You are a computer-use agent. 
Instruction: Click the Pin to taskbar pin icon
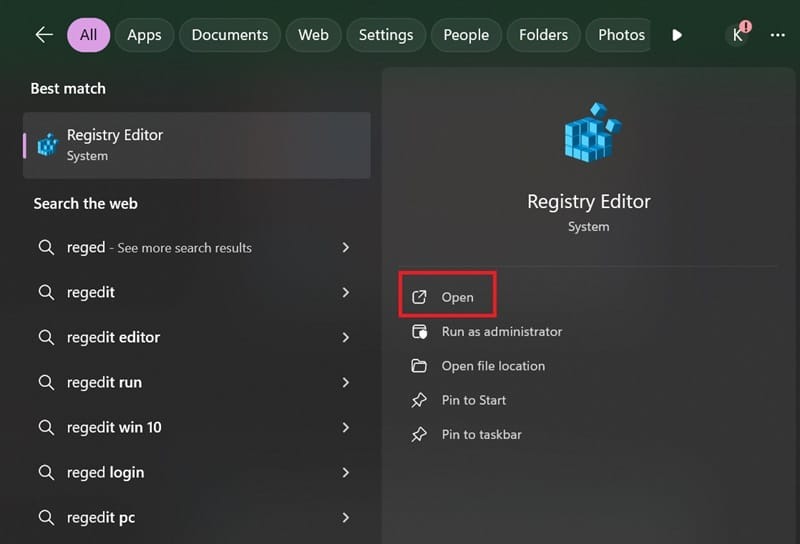pyautogui.click(x=419, y=434)
